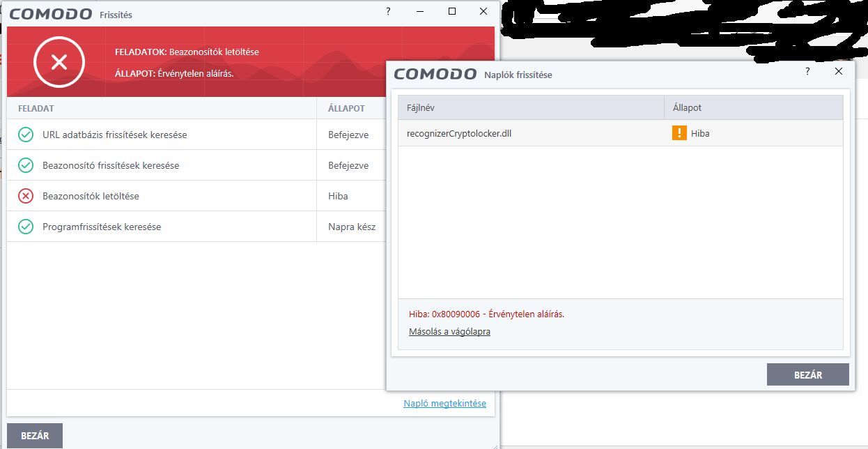Open help in the Naplók frissítése window
The height and width of the screenshot is (449, 868).
pyautogui.click(x=807, y=71)
